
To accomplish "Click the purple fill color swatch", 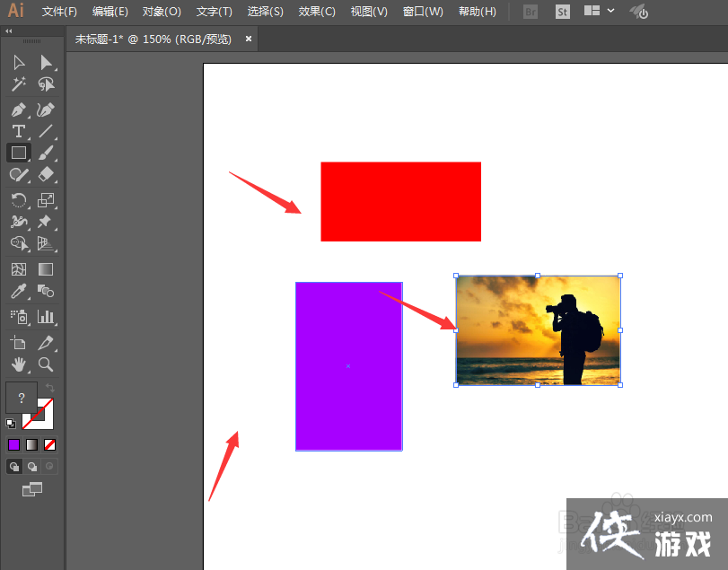I will (x=13, y=444).
